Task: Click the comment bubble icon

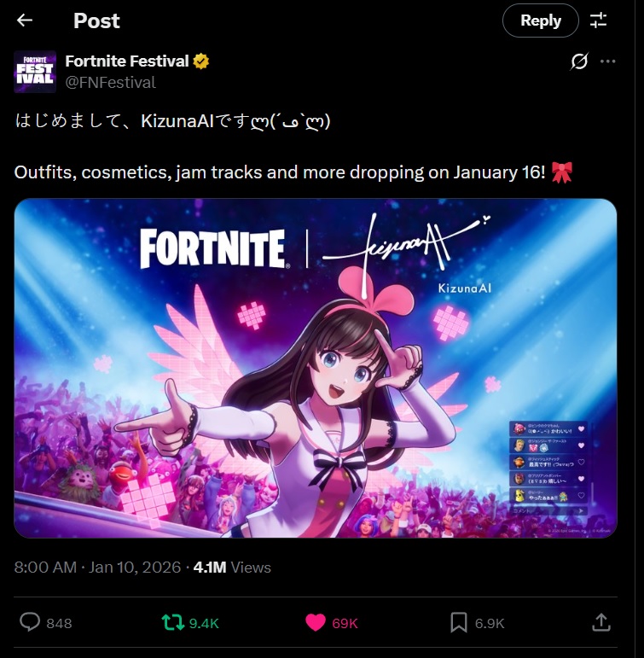Action: coord(30,622)
